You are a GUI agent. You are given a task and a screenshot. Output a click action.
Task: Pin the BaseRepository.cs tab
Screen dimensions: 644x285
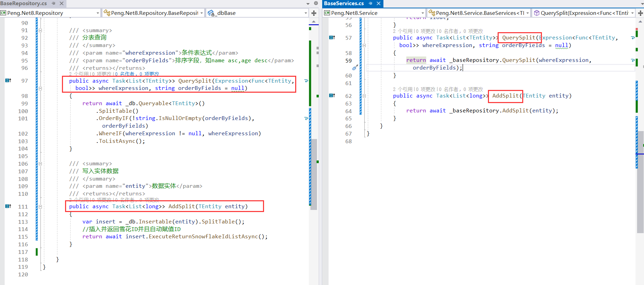[53, 3]
